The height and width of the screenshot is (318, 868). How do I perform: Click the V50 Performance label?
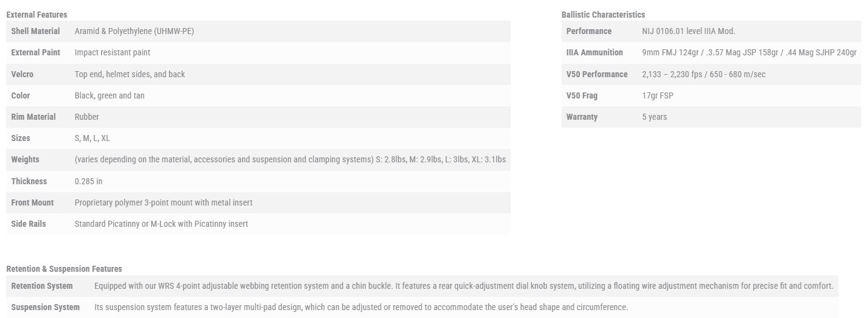[x=597, y=74]
